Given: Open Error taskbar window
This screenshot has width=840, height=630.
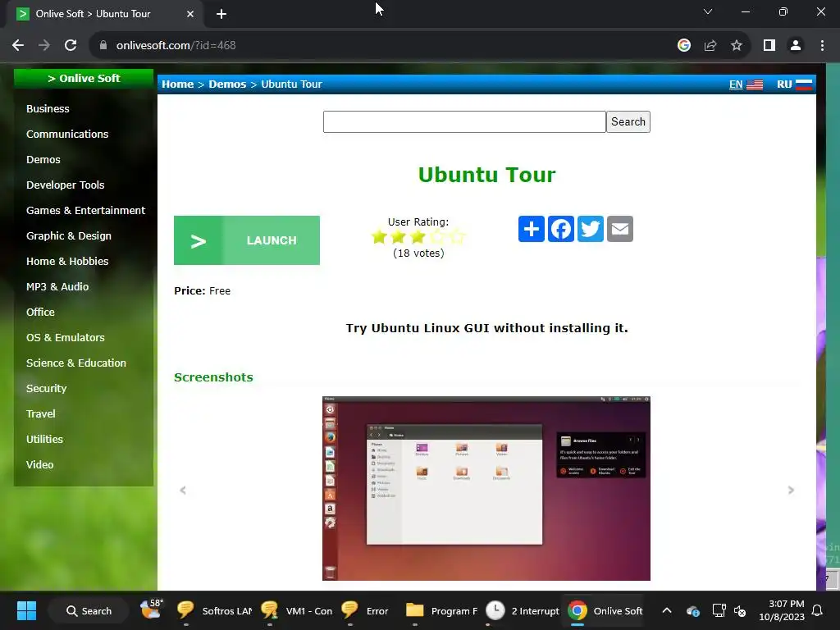Looking at the screenshot, I should point(365,610).
